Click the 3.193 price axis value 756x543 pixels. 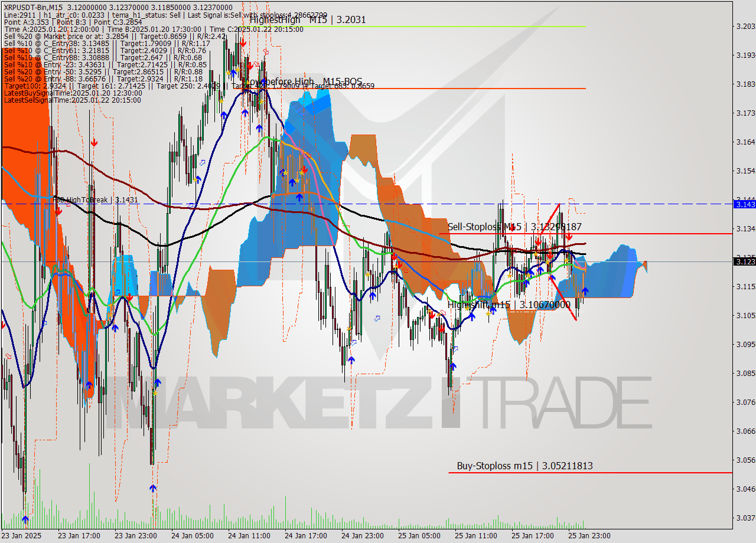pos(745,55)
